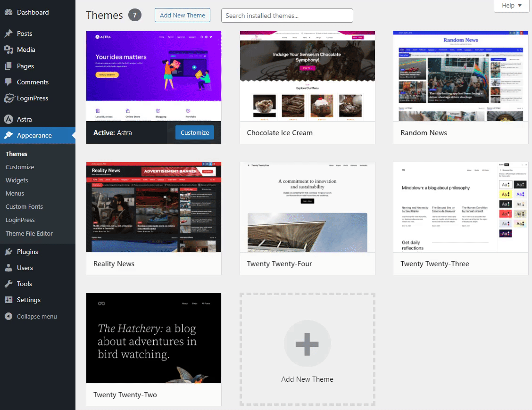Click the Random News theme name label
The image size is (532, 410).
point(424,133)
